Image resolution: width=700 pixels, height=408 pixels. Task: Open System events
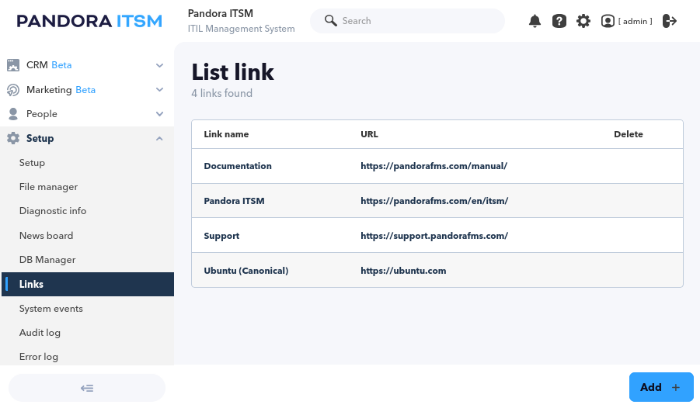(51, 309)
